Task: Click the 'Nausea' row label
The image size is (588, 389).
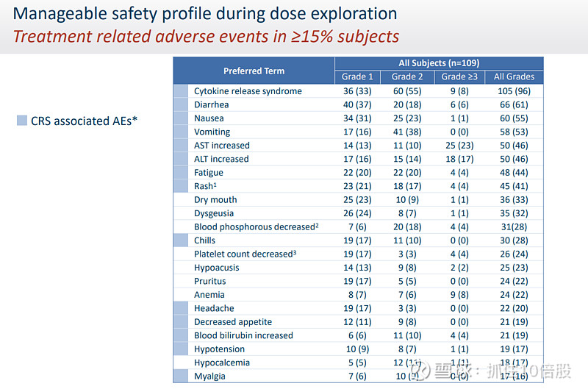Action: click(x=209, y=118)
